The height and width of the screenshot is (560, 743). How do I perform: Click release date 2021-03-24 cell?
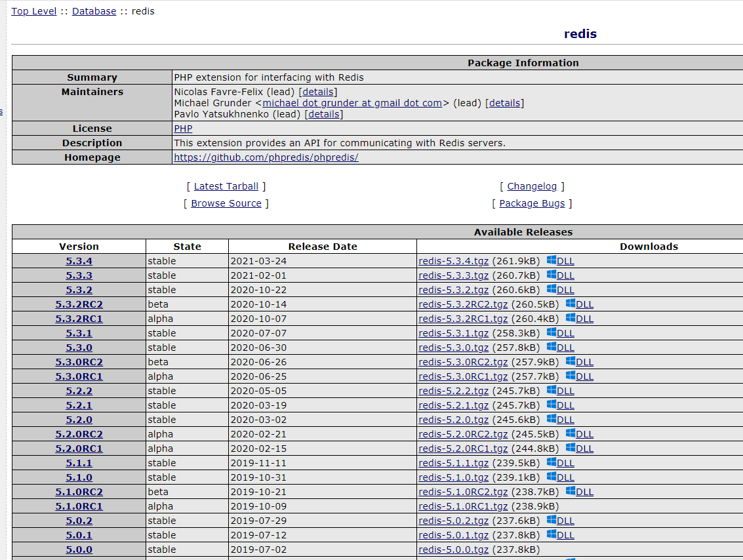pos(322,261)
